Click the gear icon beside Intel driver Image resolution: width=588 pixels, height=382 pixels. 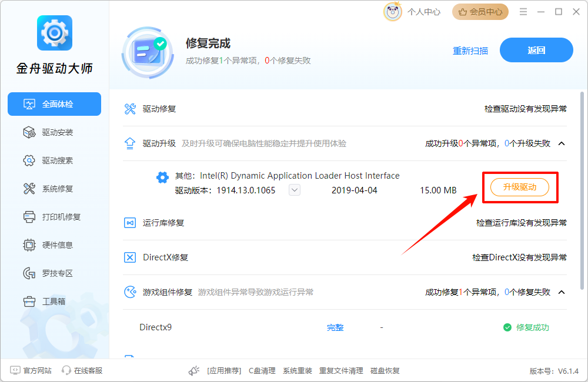tap(162, 177)
